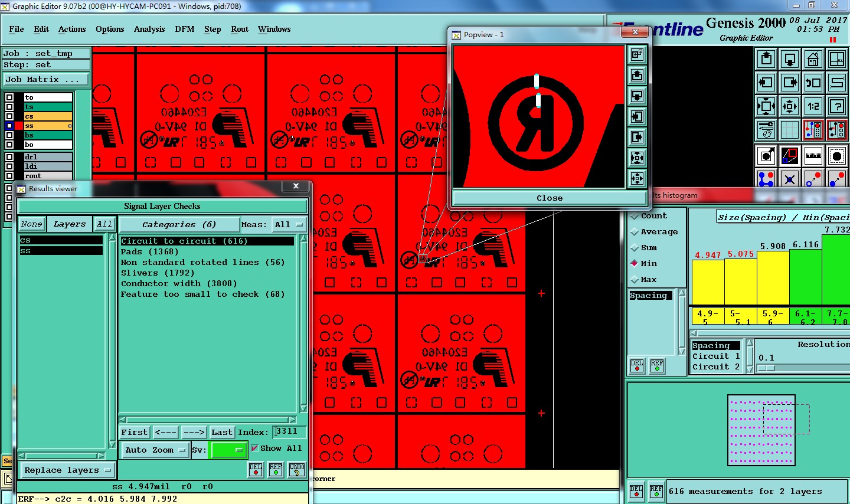The height and width of the screenshot is (504, 850).
Task: Click the top icon in Popview side toolbar
Action: click(x=637, y=54)
